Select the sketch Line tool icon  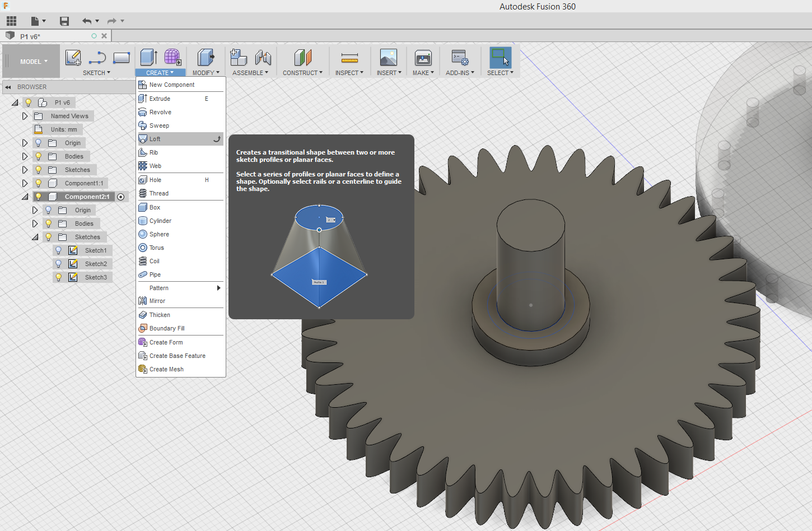(97, 58)
